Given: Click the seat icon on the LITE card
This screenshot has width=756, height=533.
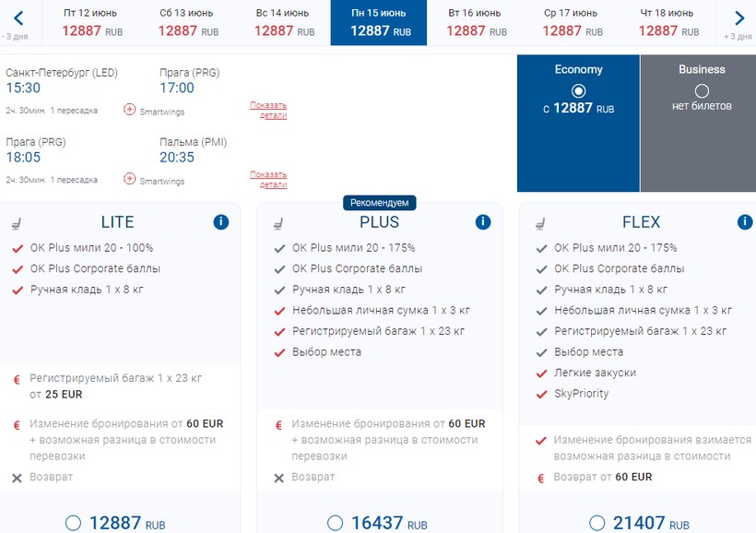Looking at the screenshot, I should pyautogui.click(x=16, y=222).
